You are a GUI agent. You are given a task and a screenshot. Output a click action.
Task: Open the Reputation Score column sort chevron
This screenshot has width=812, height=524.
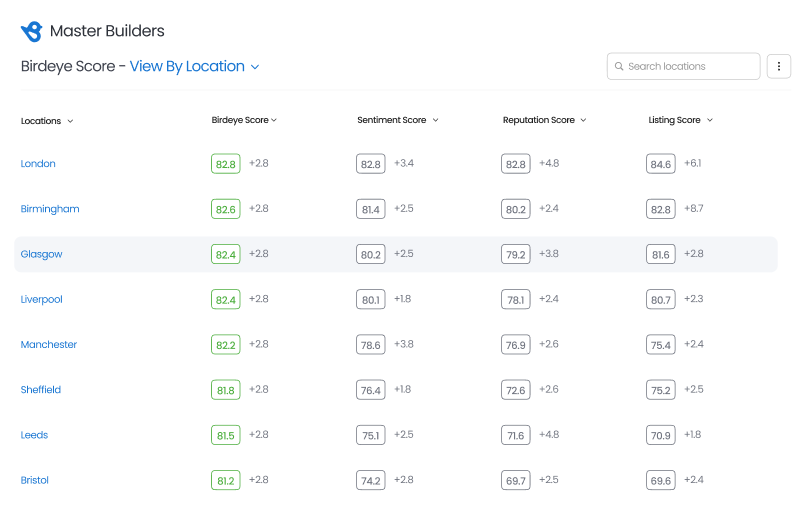click(583, 120)
